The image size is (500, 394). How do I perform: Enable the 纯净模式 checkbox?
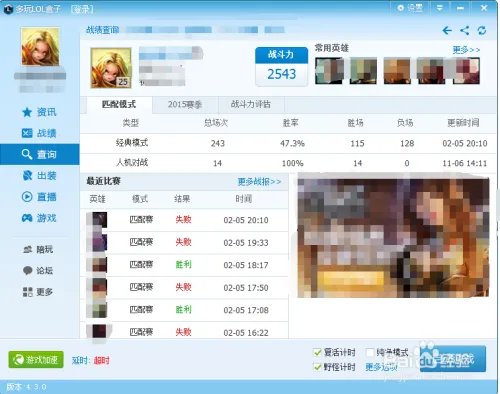pyautogui.click(x=369, y=352)
